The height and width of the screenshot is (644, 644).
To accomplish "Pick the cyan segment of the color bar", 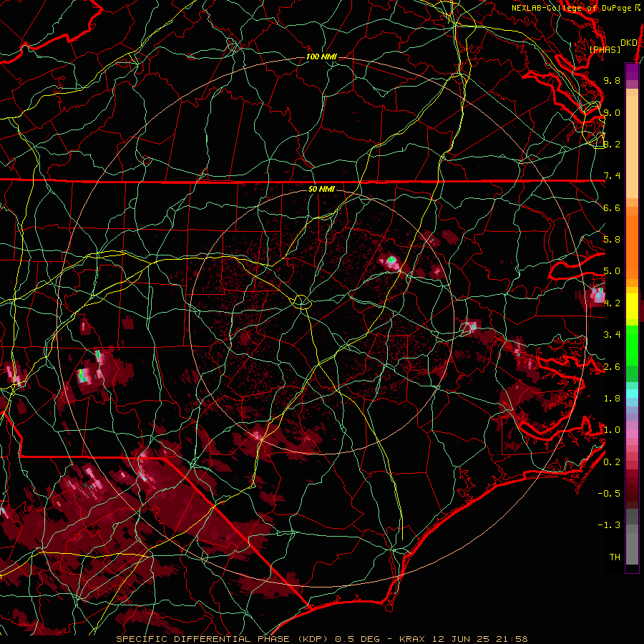I will click(x=632, y=394).
